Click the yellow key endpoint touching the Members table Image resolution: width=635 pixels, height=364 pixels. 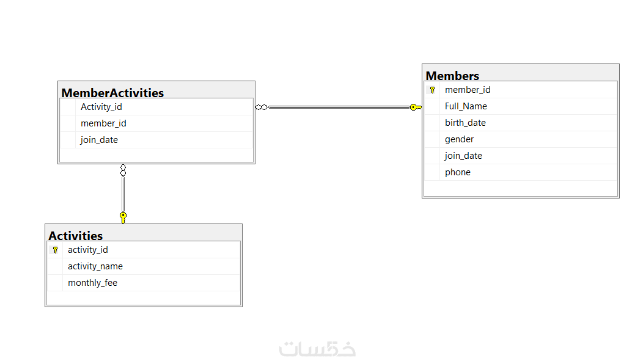click(415, 107)
